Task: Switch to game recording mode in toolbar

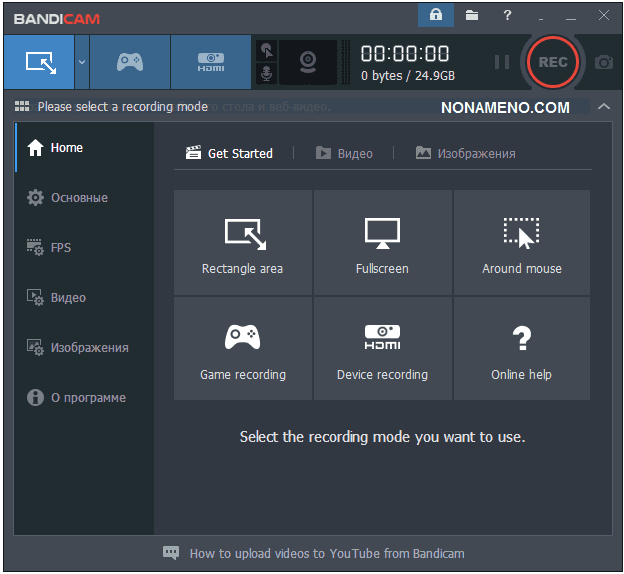Action: click(x=130, y=62)
